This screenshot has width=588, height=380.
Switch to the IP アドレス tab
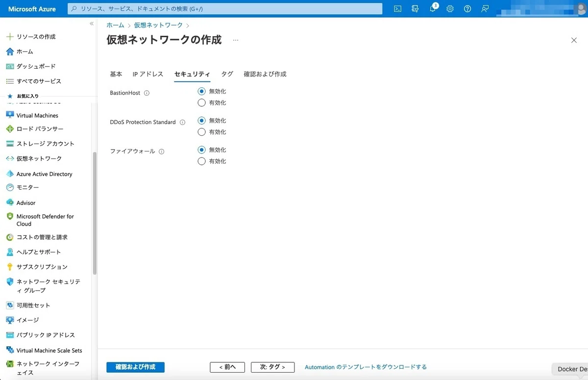click(x=148, y=74)
